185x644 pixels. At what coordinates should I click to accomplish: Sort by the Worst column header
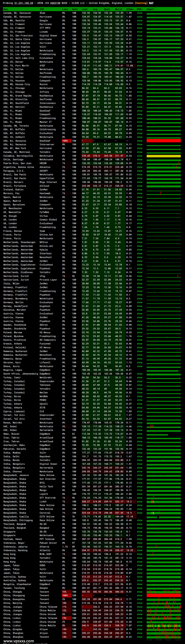click(x=119, y=9)
